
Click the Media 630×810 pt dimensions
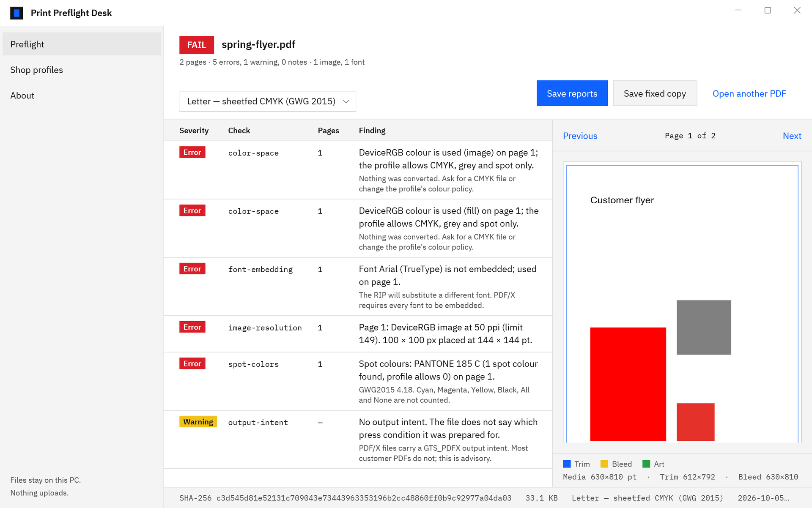(x=600, y=477)
